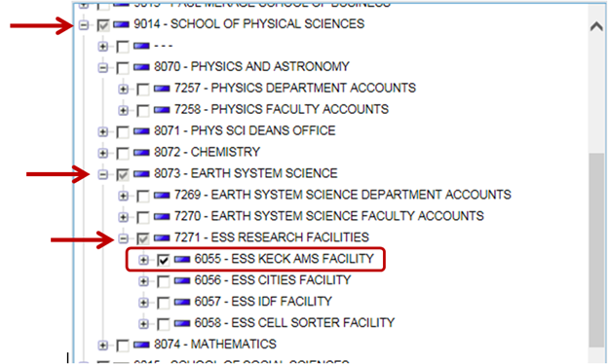This screenshot has height=364, width=608.
Task: Collapse the 8073 - EARTH SYSTEM SCIENCE node
Action: click(x=102, y=174)
